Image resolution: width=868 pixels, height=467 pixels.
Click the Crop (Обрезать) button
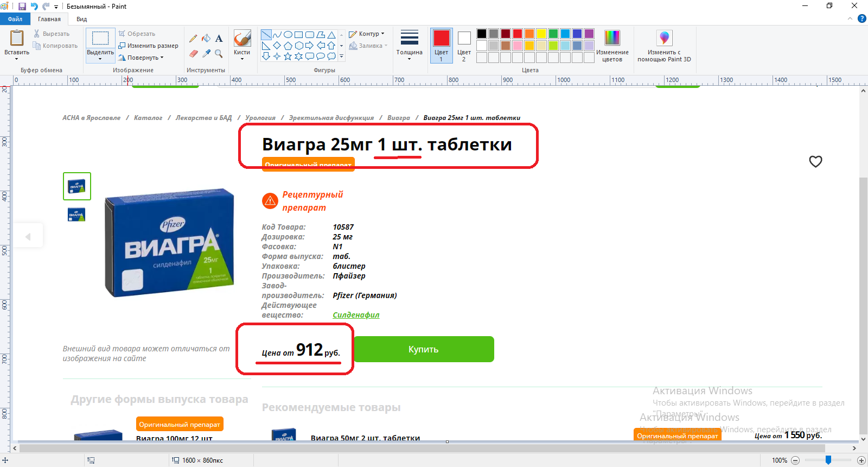pyautogui.click(x=137, y=34)
